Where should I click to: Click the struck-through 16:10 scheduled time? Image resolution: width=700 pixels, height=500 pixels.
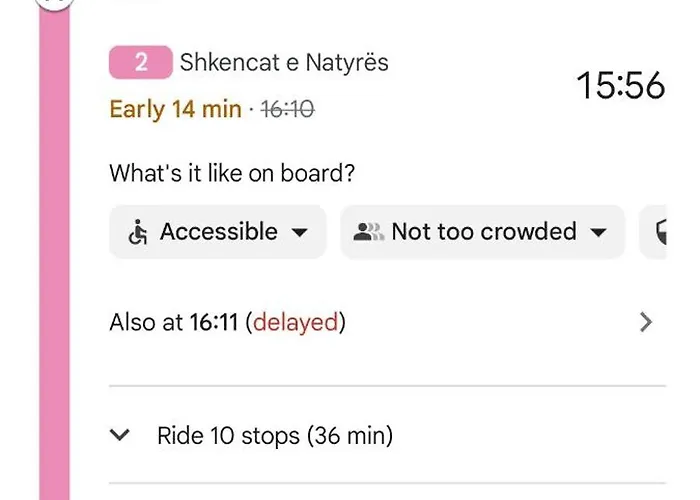point(287,109)
